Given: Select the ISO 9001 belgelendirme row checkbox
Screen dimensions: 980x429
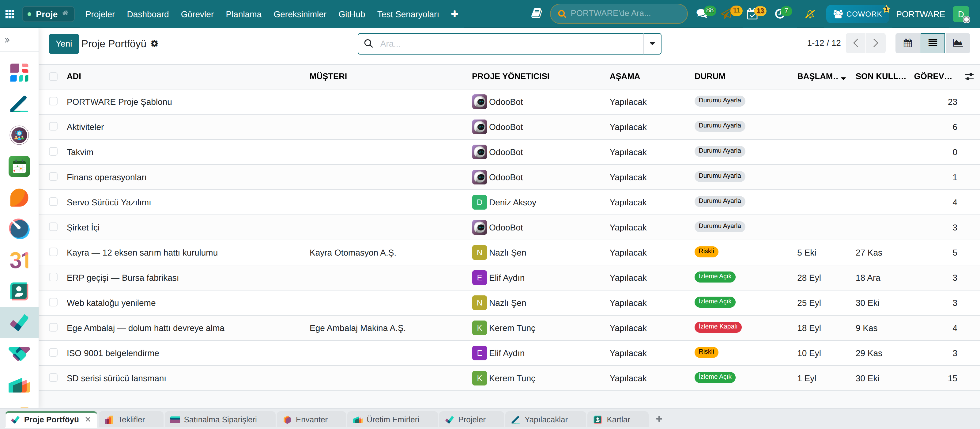Looking at the screenshot, I should [x=53, y=352].
